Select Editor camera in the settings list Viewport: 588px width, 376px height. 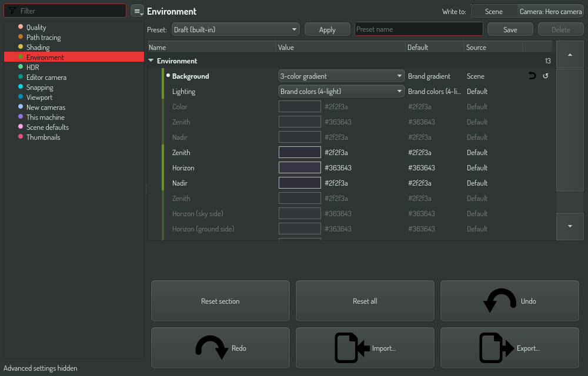click(74, 77)
